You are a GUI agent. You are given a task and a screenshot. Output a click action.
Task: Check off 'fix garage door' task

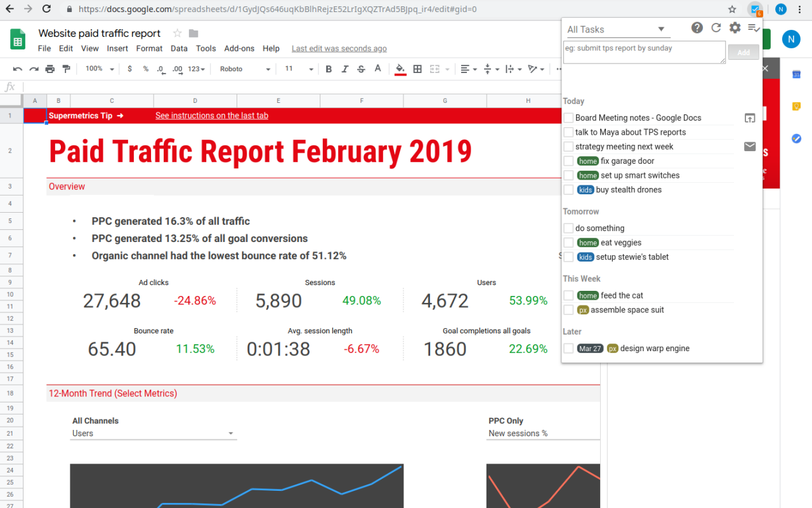pyautogui.click(x=568, y=161)
